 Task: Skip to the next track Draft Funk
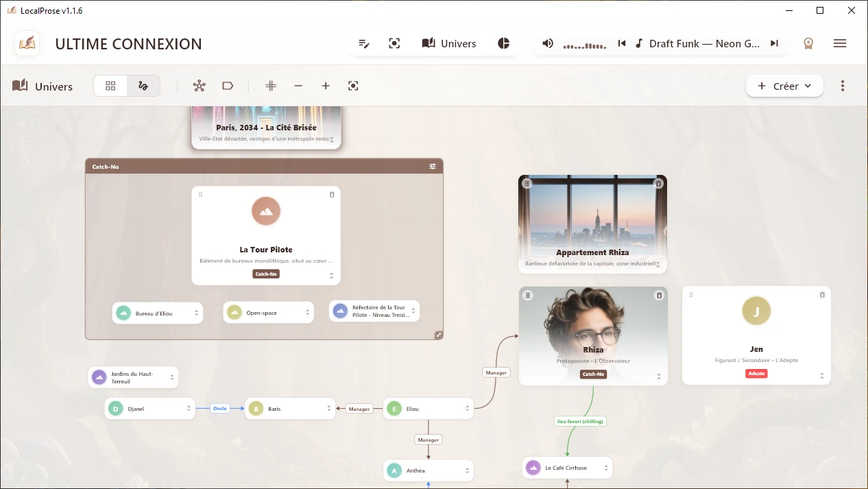[775, 43]
